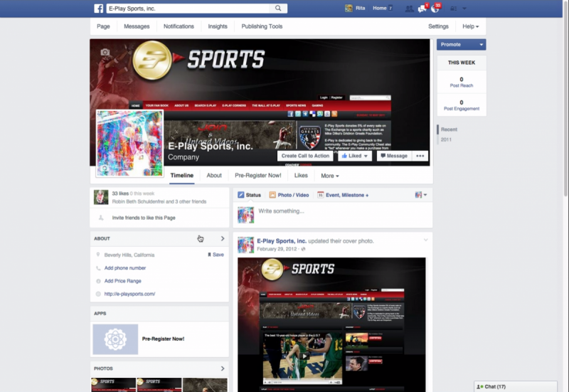Open page Settings
This screenshot has height=392, width=569.
438,26
